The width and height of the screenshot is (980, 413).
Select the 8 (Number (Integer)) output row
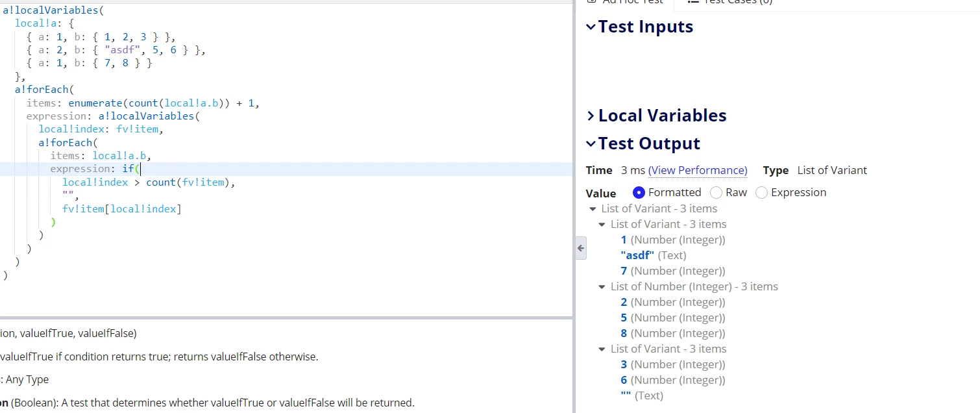(673, 333)
